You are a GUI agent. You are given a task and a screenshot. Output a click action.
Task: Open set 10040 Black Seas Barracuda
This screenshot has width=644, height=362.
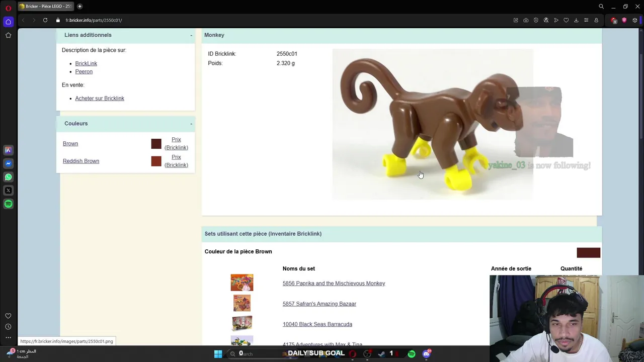click(x=317, y=324)
